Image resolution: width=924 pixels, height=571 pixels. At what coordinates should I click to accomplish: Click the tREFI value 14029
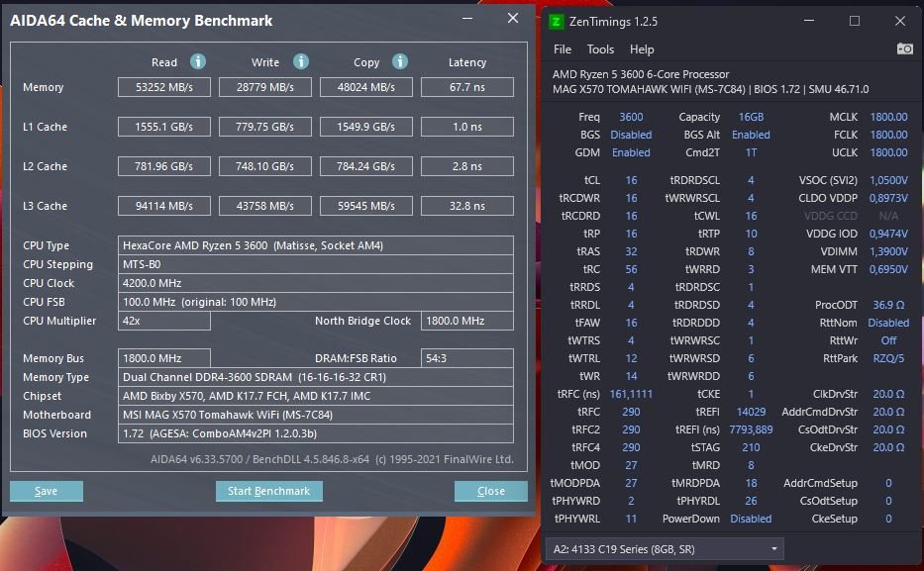point(751,412)
